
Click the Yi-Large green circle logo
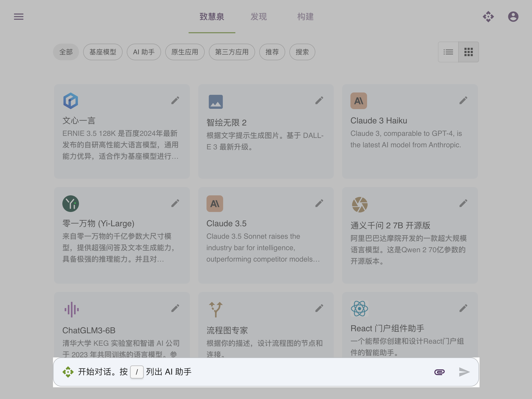pyautogui.click(x=71, y=204)
